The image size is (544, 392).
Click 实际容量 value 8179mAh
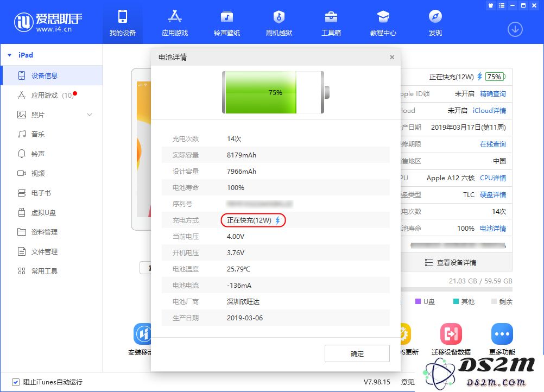[x=242, y=155]
